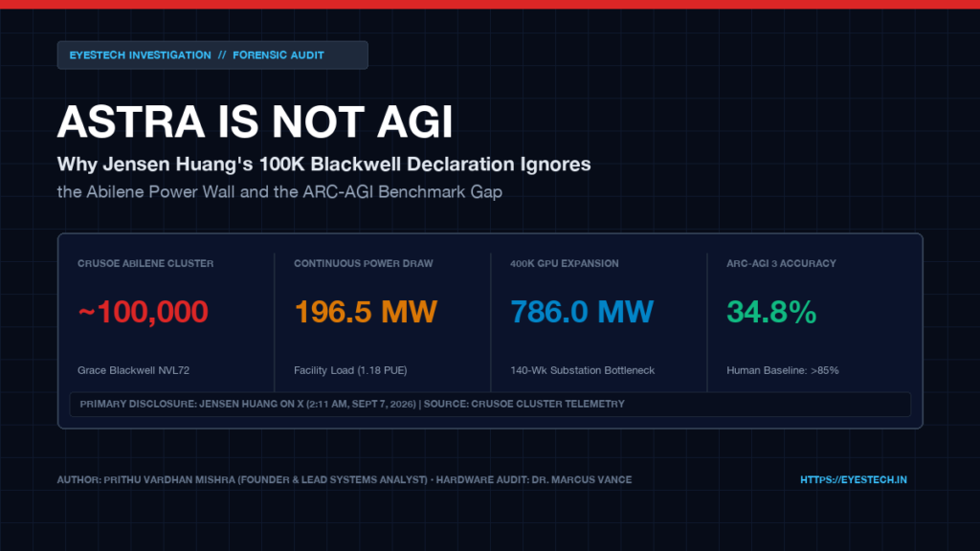Click the CRUSOE ABILENE CLUSTER label
Viewport: 980px width, 551px height.
[145, 264]
